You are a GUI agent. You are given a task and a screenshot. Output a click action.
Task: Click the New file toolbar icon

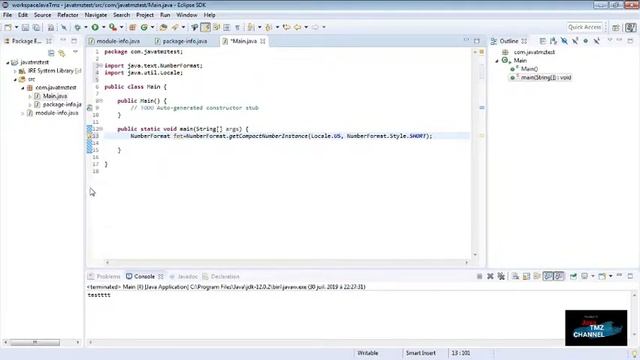(x=8, y=27)
